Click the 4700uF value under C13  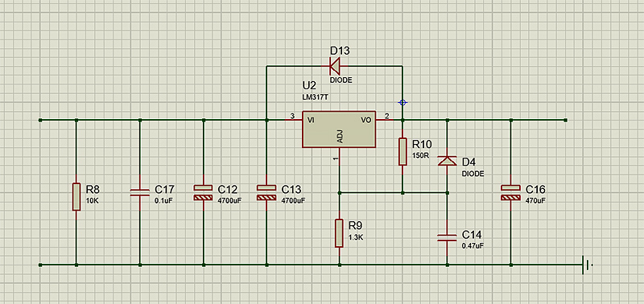coord(293,201)
